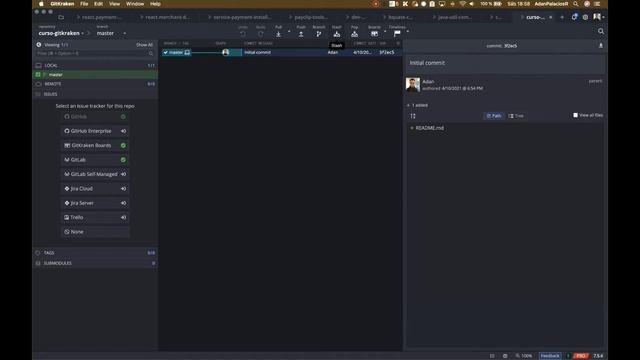Click the commit author avatar in graph
The width and height of the screenshot is (640, 360).
point(226,52)
